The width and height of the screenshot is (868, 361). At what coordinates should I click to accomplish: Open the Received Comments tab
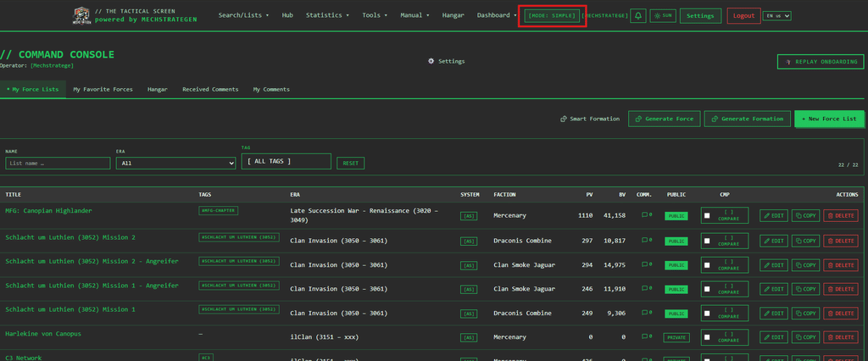point(210,89)
